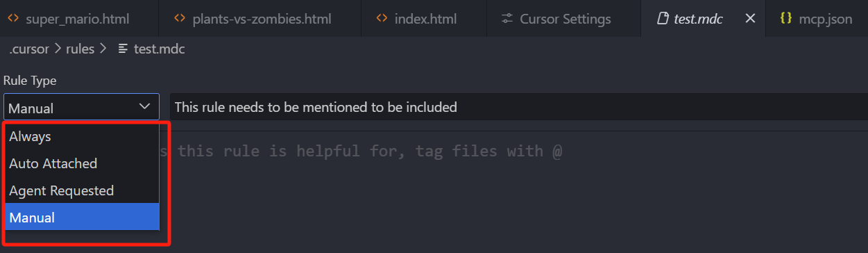
Task: Click the index.html tab's code icon
Action: tap(382, 19)
